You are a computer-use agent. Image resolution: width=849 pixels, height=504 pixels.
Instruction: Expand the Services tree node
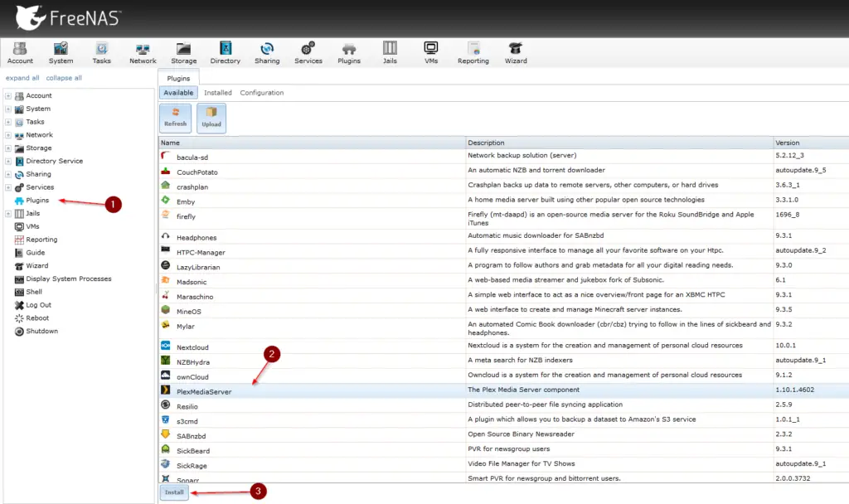[8, 187]
